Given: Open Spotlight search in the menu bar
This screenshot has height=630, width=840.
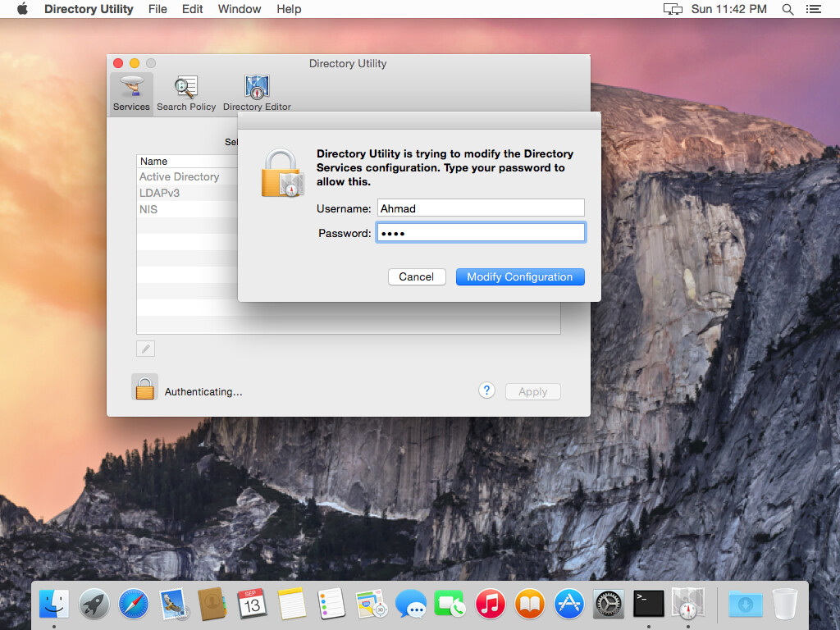Looking at the screenshot, I should (x=787, y=9).
